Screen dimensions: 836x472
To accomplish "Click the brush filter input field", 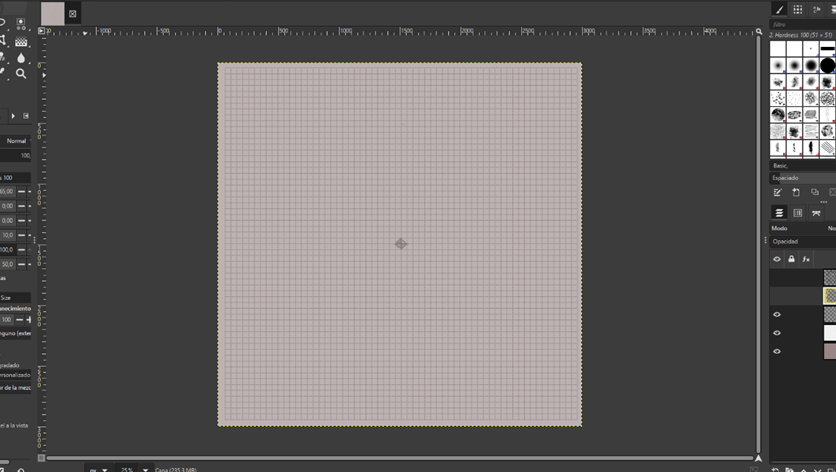I will 802,24.
